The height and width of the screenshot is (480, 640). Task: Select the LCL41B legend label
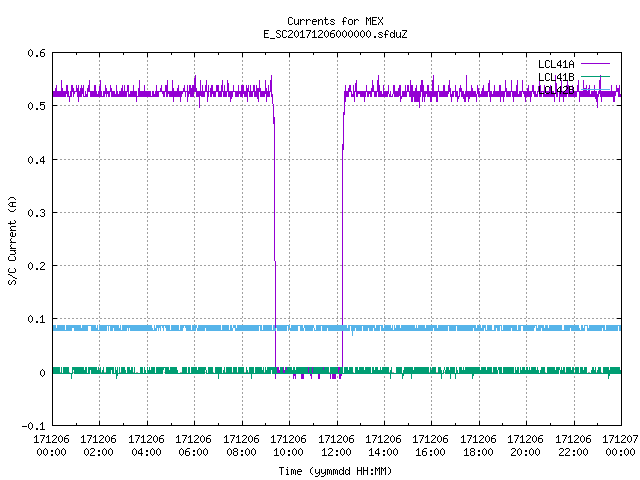(556, 77)
